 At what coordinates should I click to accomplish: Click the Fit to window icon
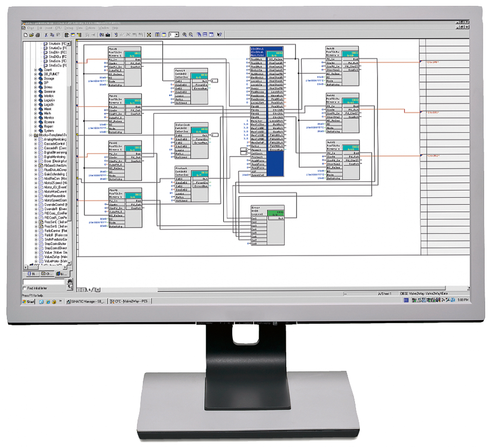pyautogui.click(x=149, y=35)
